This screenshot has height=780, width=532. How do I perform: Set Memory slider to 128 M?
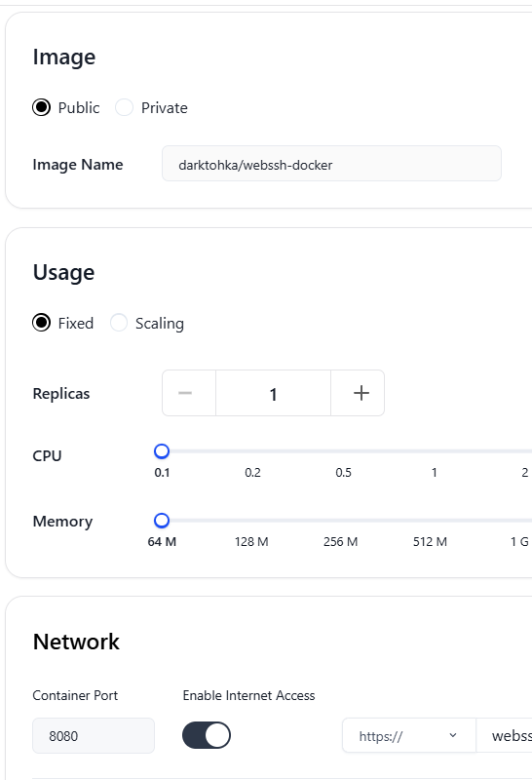[251, 521]
